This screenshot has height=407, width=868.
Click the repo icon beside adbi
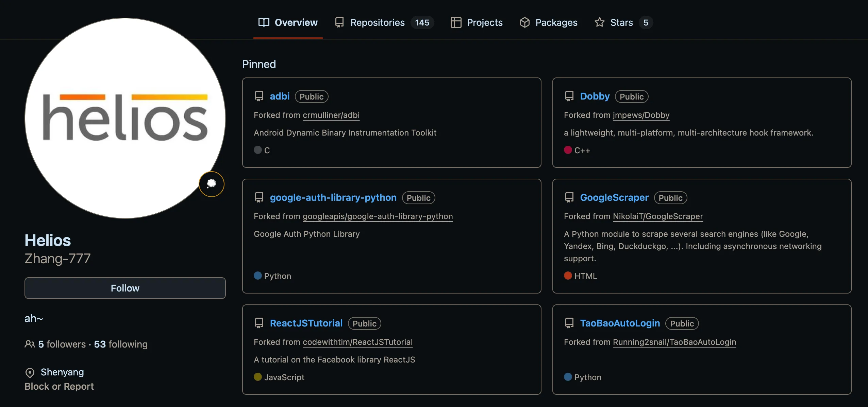coord(259,96)
